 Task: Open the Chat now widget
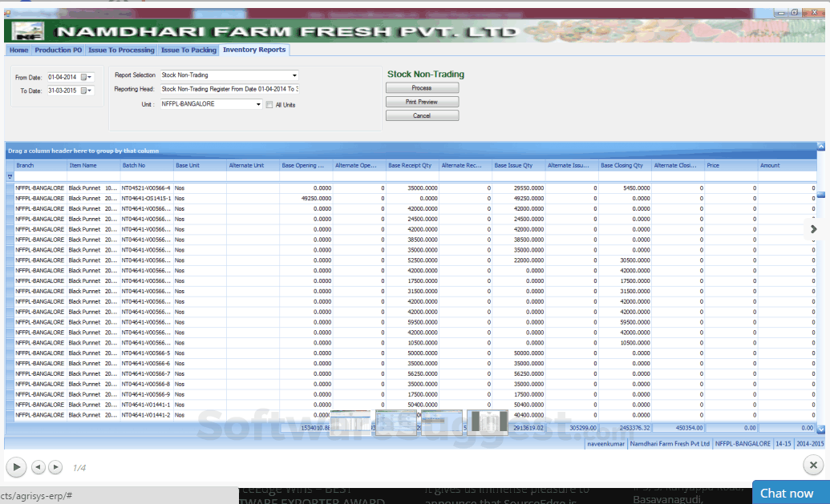[x=786, y=493]
